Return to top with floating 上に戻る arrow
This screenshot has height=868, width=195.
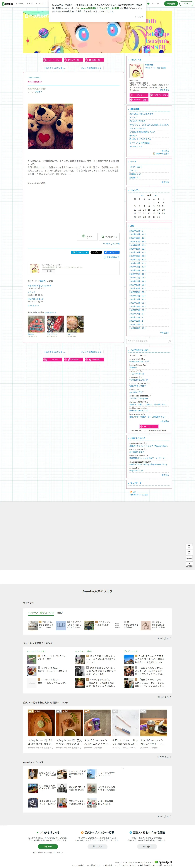point(189,564)
